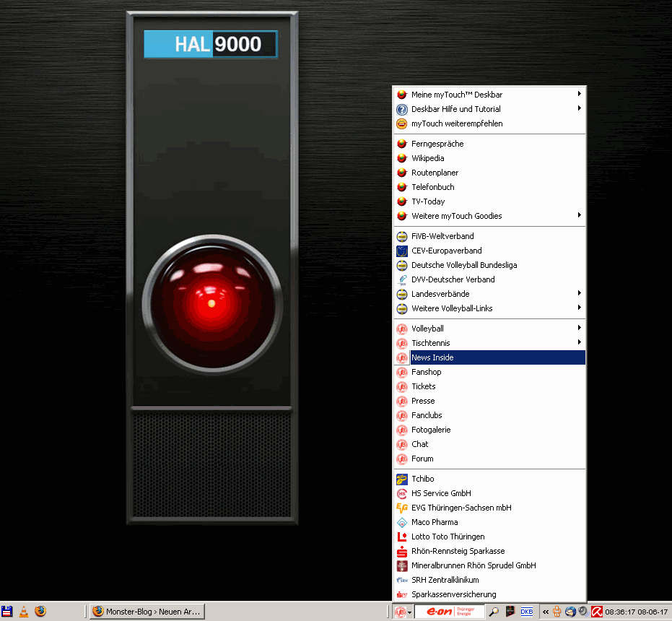Expand Volleyball submenu arrow
672x621 pixels.
coord(580,328)
